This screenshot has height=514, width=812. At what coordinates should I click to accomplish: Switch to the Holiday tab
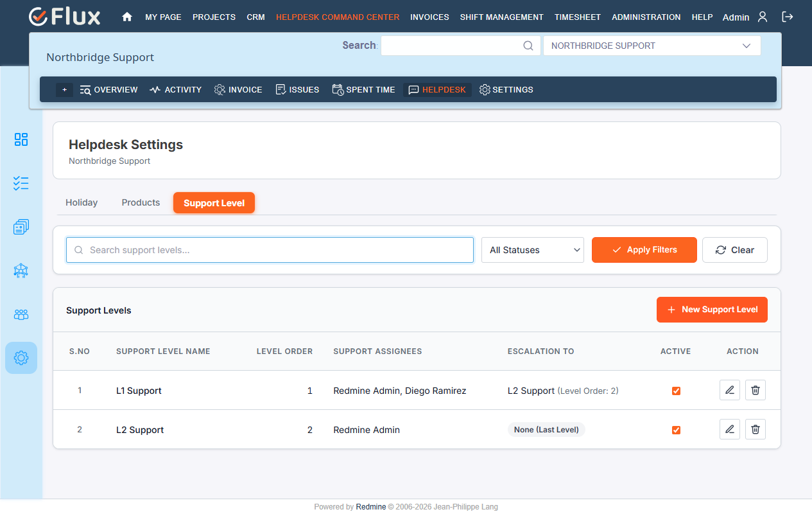[82, 202]
